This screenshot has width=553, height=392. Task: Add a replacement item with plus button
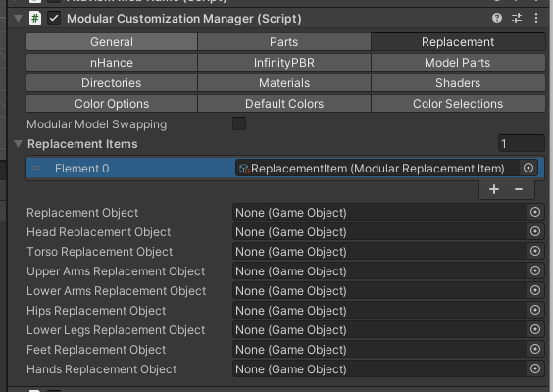click(x=494, y=189)
